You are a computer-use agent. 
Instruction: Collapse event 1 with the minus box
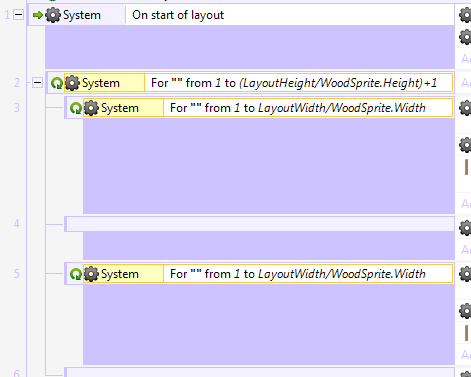[18, 15]
